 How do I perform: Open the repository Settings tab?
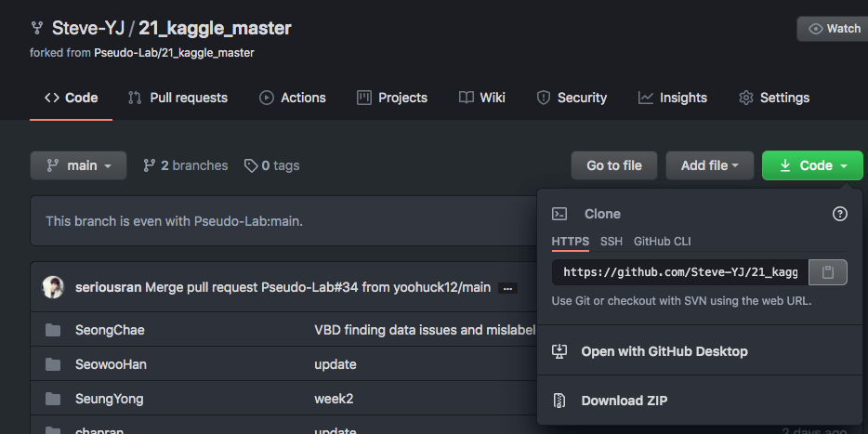pyautogui.click(x=774, y=98)
